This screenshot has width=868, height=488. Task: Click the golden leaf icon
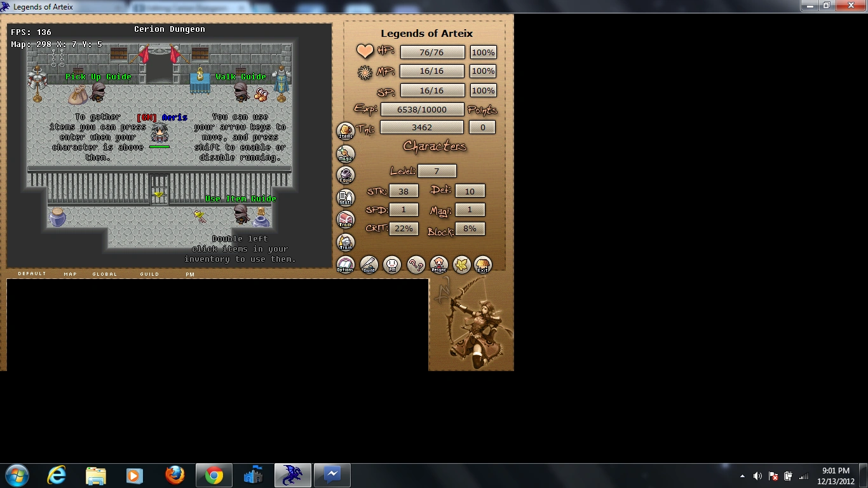coord(461,265)
